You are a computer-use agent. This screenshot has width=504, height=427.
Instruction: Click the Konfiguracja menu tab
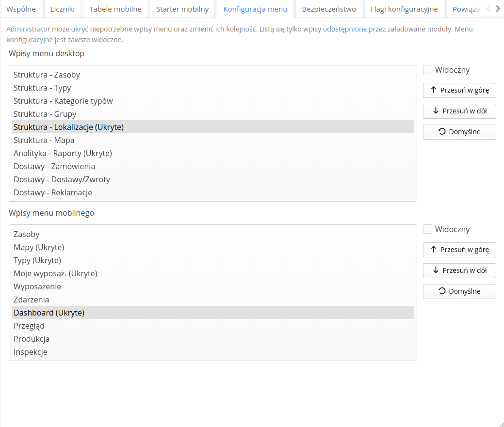click(255, 9)
